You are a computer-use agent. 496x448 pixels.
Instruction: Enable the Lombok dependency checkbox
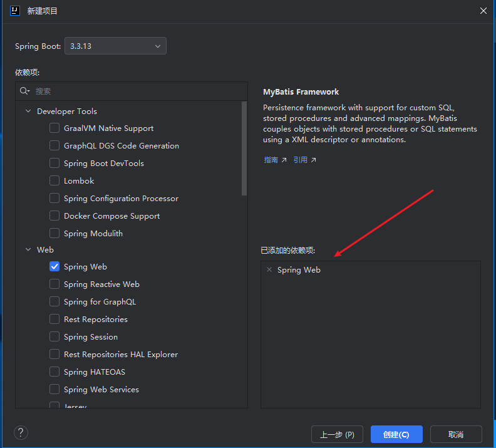pyautogui.click(x=54, y=181)
